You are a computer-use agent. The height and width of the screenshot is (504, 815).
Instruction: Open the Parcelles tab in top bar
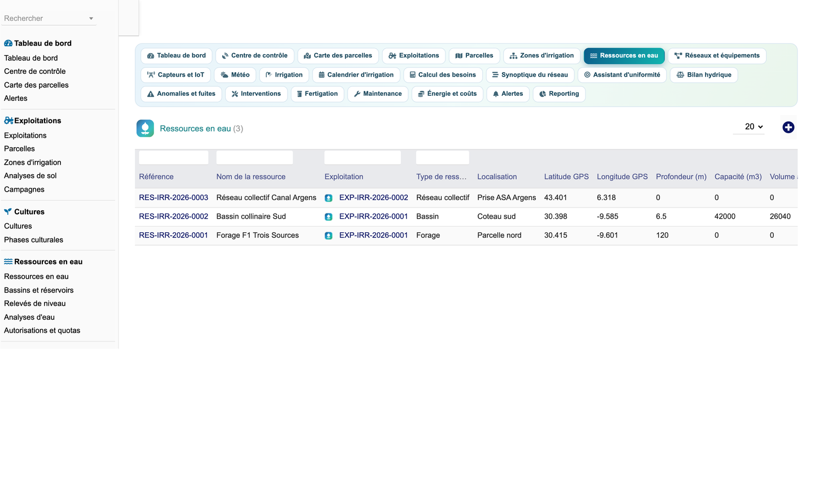(x=474, y=56)
